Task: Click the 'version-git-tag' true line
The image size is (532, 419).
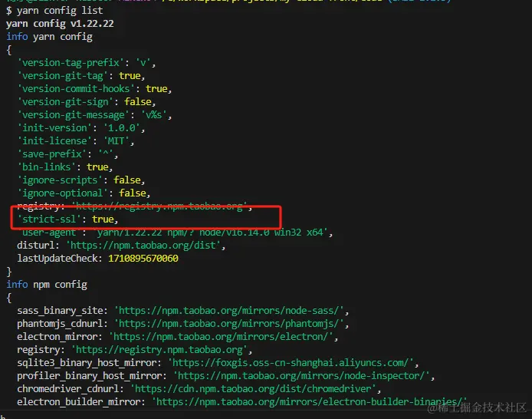Action: (x=81, y=76)
